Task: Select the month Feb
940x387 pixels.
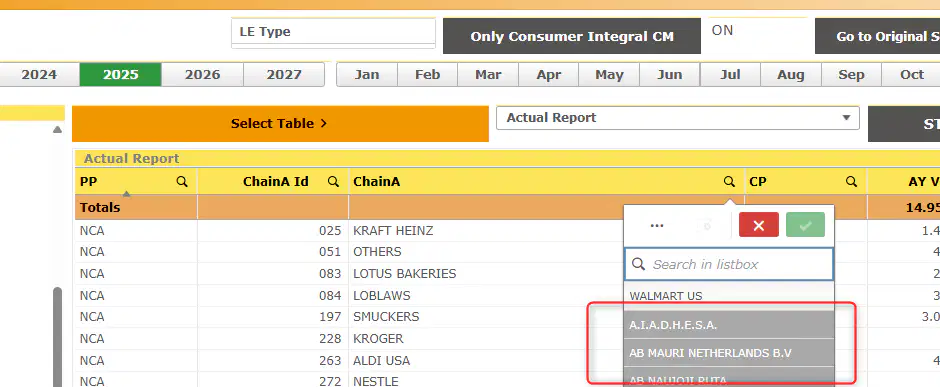Action: (x=427, y=74)
